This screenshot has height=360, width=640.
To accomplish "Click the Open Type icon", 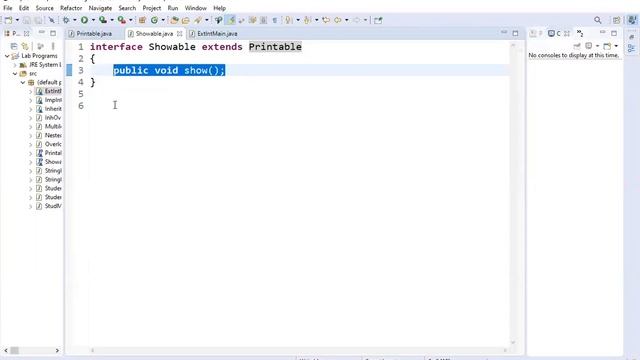I will [174, 20].
